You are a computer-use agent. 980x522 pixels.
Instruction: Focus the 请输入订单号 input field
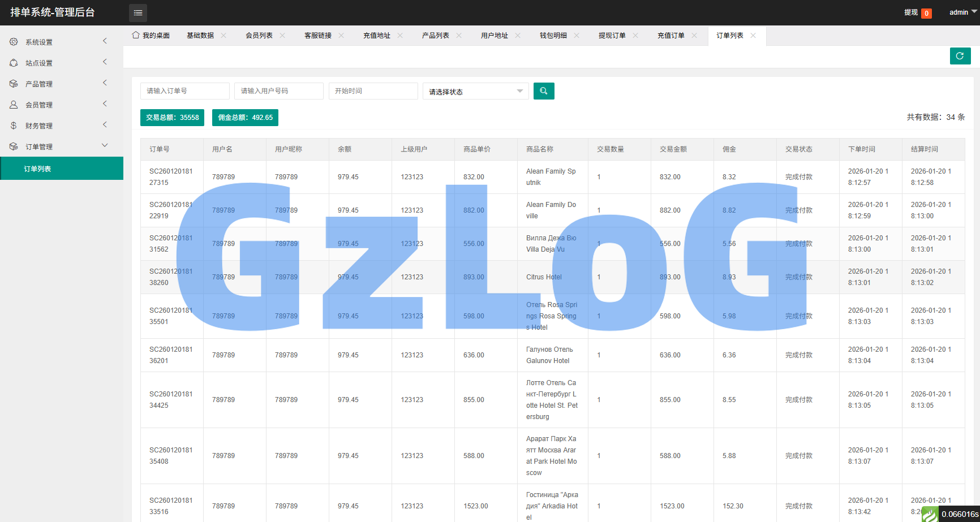[x=184, y=91]
